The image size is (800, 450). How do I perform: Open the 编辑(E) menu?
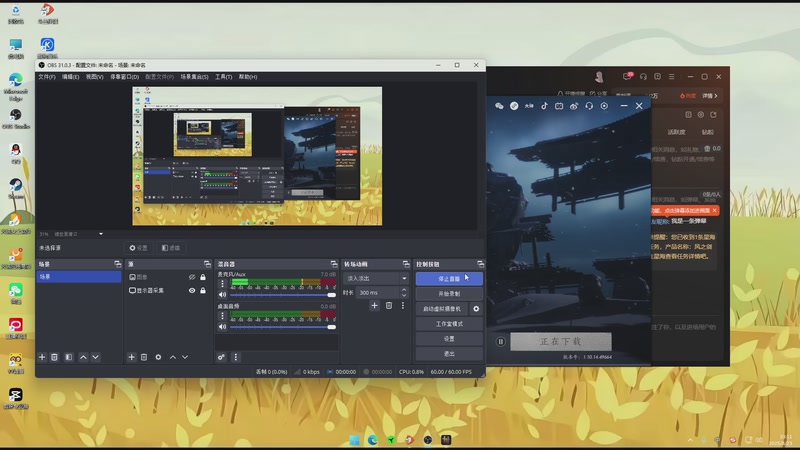pos(70,77)
